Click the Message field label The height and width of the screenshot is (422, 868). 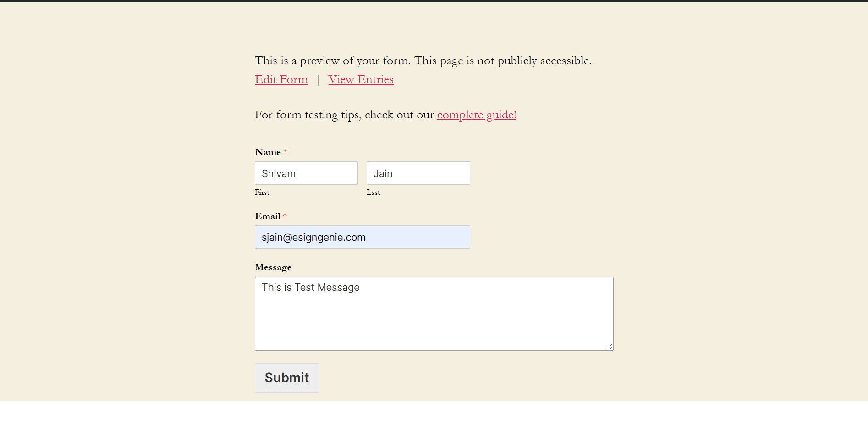pos(273,267)
